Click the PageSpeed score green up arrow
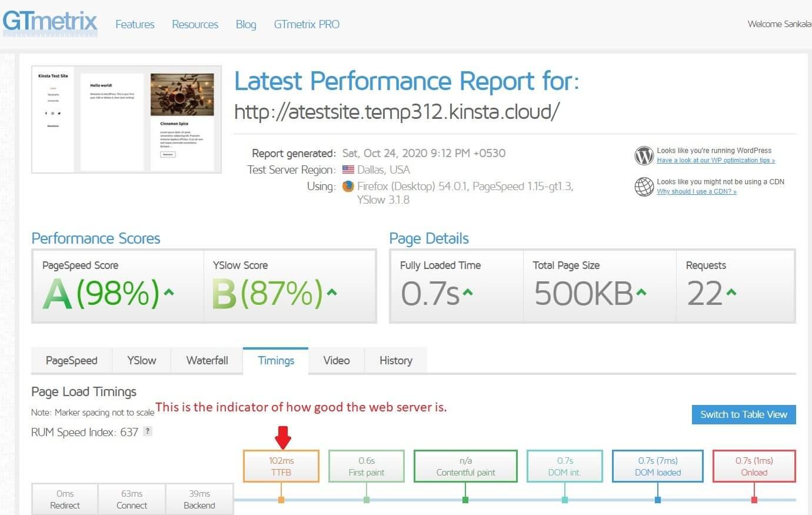The height and width of the screenshot is (515, 812). click(x=169, y=292)
